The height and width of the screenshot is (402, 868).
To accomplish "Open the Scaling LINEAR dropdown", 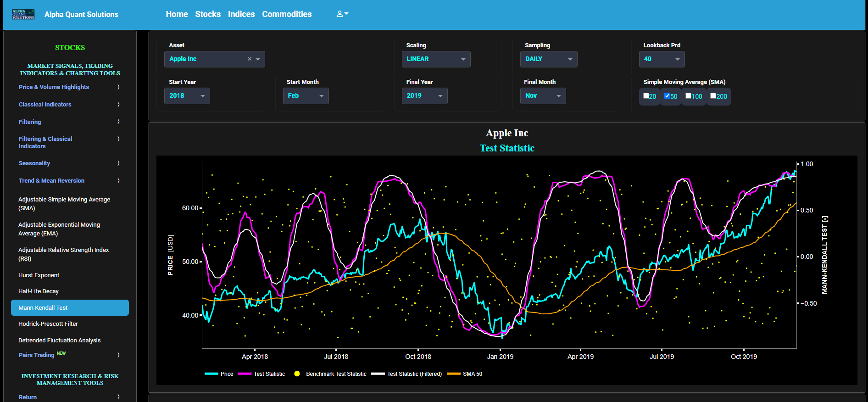I will 436,59.
